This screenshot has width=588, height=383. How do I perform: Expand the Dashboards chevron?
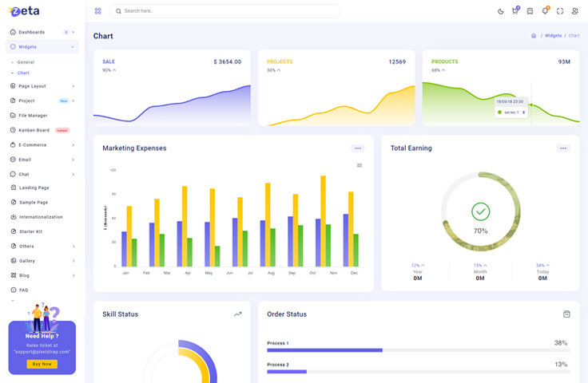pyautogui.click(x=73, y=32)
